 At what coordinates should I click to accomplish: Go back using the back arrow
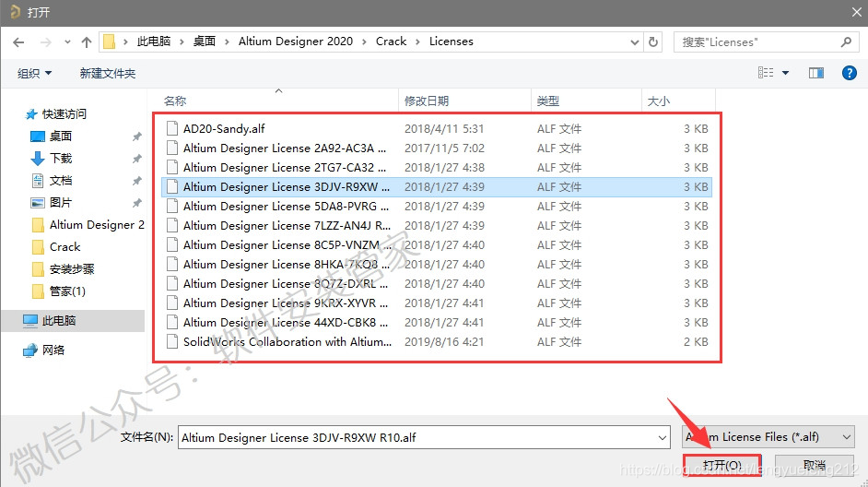[x=18, y=42]
